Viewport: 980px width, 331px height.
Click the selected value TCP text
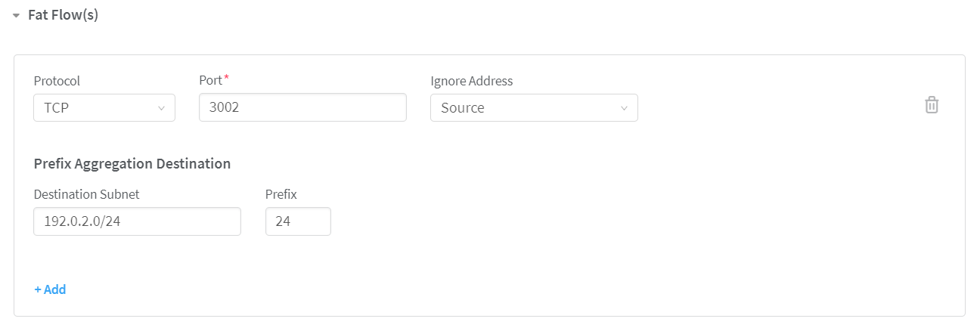(57, 108)
